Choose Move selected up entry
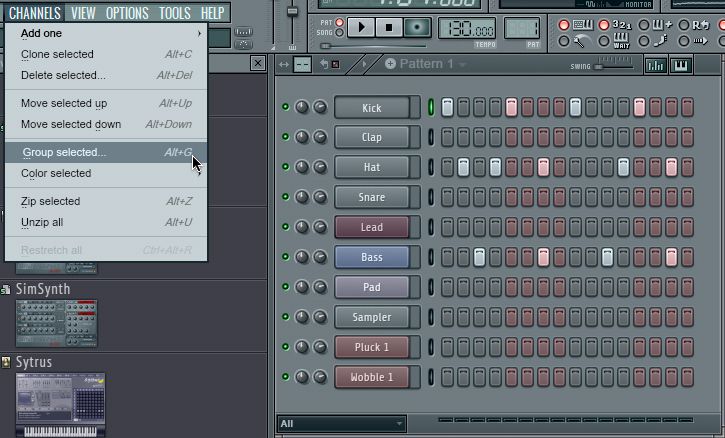This screenshot has width=725, height=438. tap(106, 103)
